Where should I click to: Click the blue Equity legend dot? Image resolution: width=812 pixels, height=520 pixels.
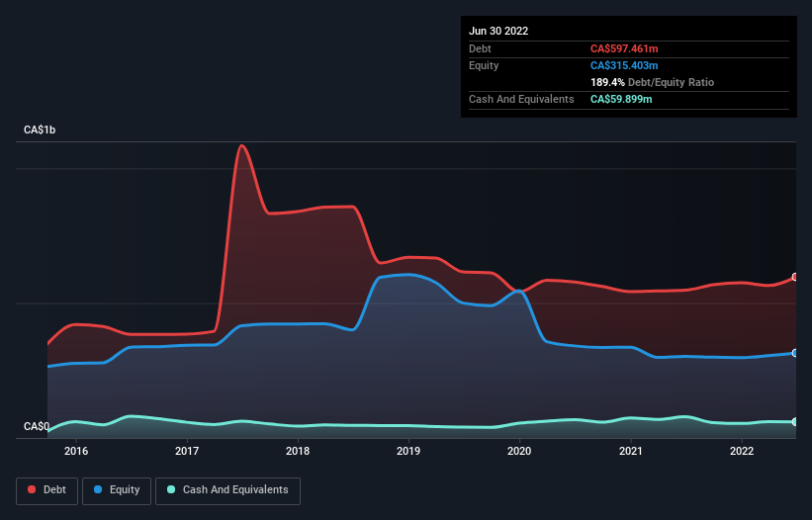point(97,489)
